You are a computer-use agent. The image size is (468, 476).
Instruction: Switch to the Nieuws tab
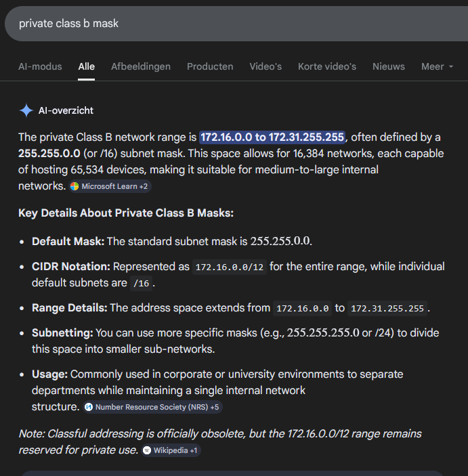tap(389, 66)
